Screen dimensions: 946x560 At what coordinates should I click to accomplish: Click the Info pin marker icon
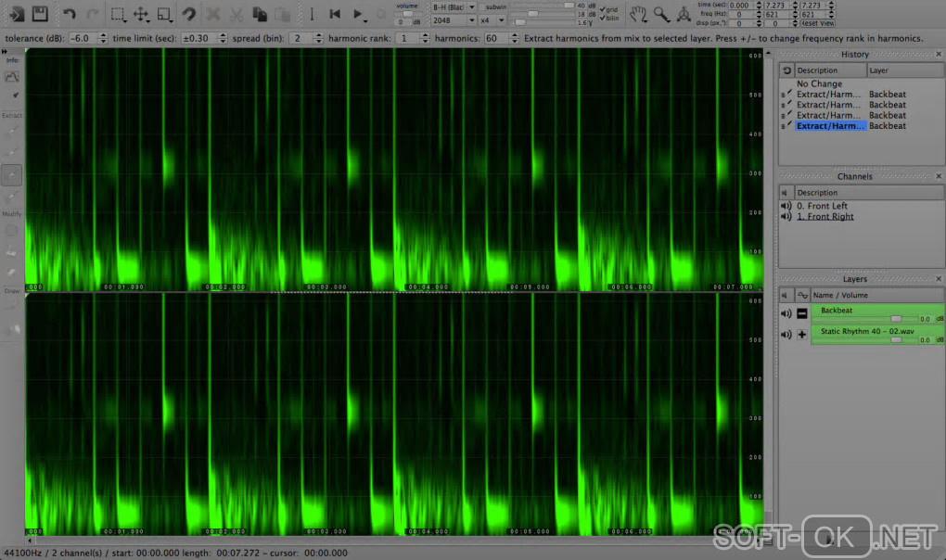point(15,95)
